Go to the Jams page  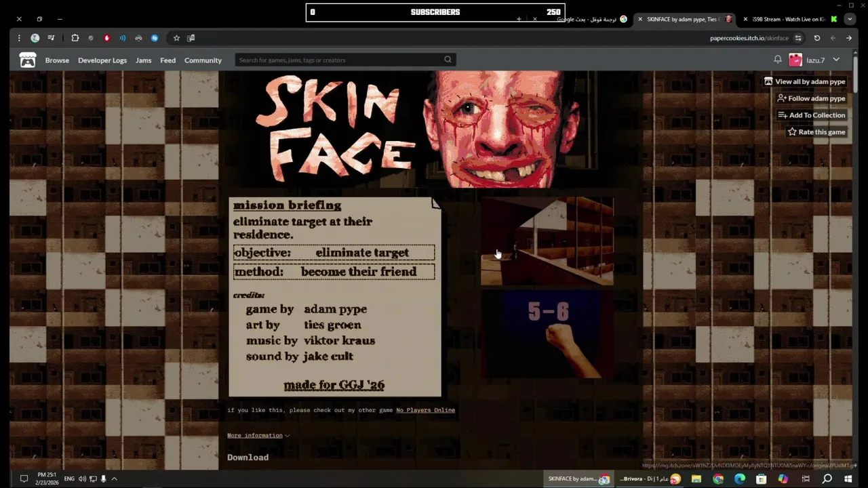click(143, 60)
